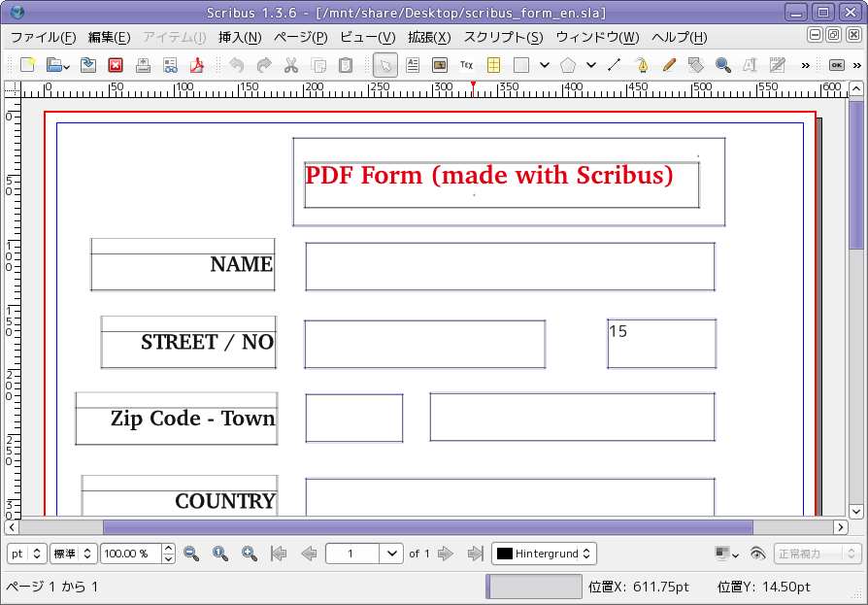Pick the Freehand pencil tool
The width and height of the screenshot is (868, 605).
point(669,65)
